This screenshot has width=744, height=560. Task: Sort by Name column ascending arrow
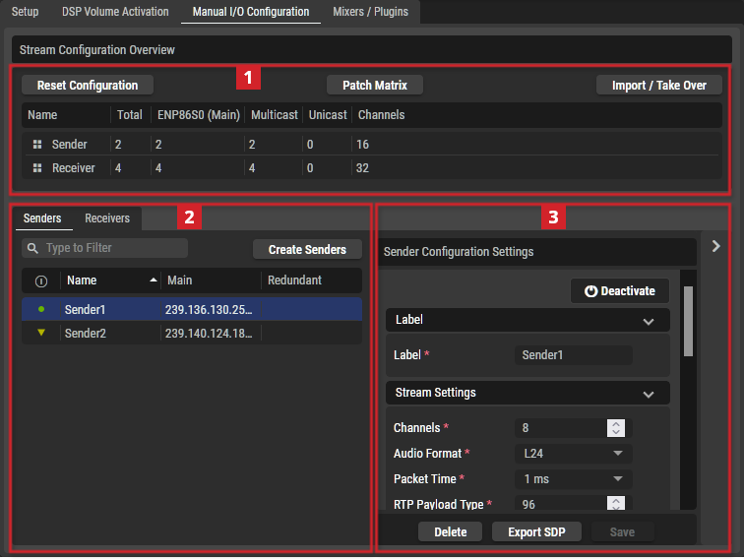pyautogui.click(x=154, y=280)
